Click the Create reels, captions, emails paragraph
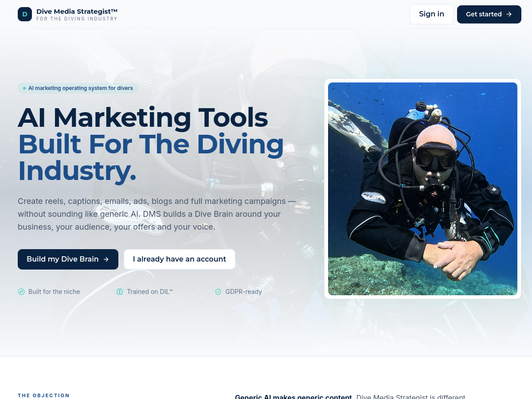Image resolution: width=532 pixels, height=399 pixels. (x=157, y=214)
